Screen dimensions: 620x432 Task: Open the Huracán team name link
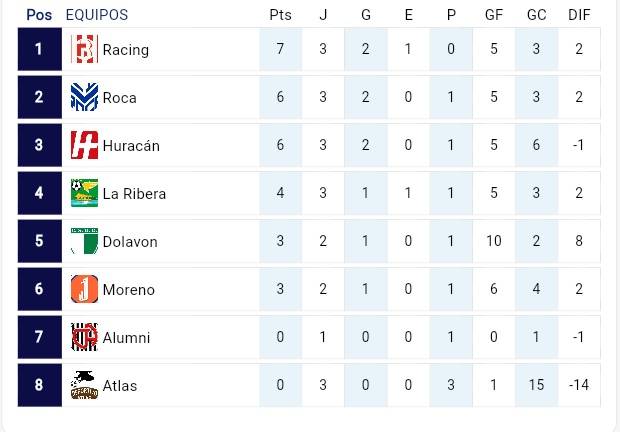131,146
